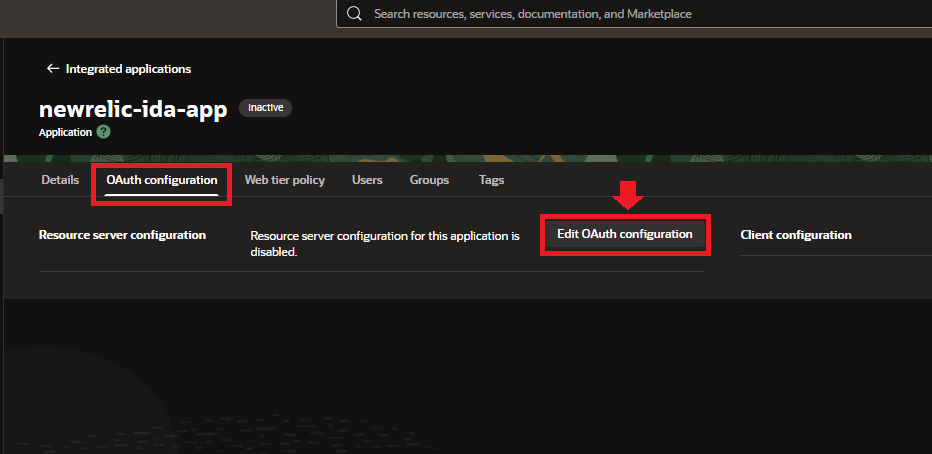932x454 pixels.
Task: Click the newrelic-ida-app title
Action: click(133, 110)
